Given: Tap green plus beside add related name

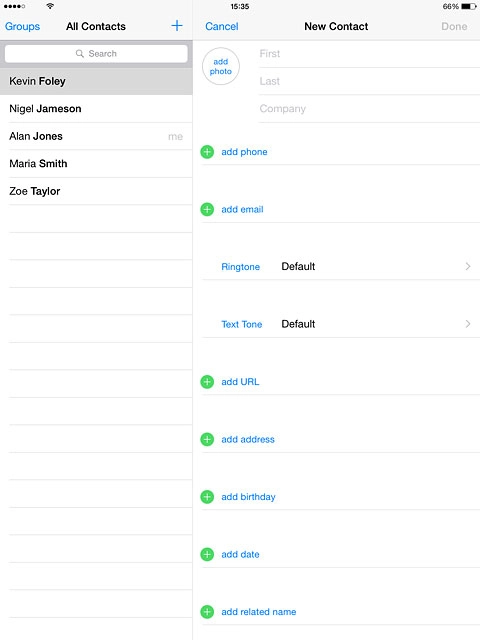Looking at the screenshot, I should pos(207,612).
